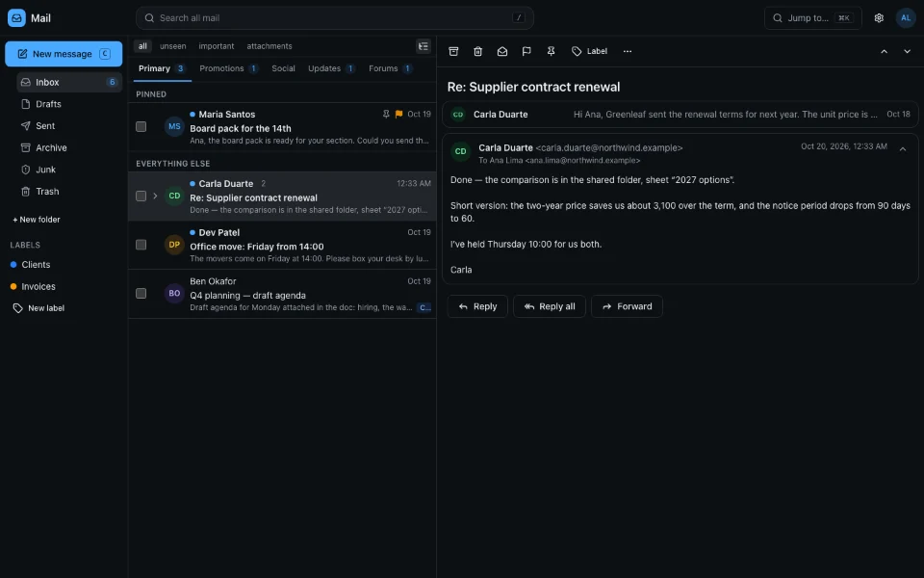Click the Mail app logo icon

[x=16, y=17]
